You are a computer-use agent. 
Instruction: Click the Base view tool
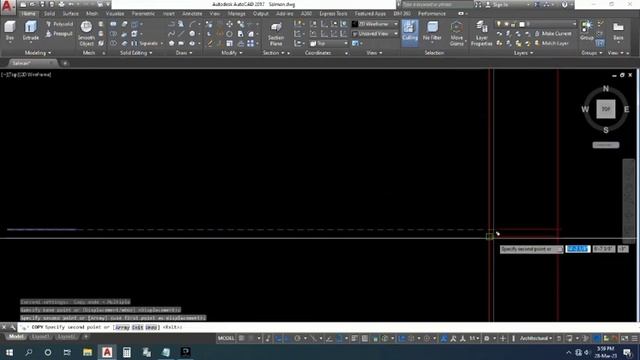click(x=618, y=31)
